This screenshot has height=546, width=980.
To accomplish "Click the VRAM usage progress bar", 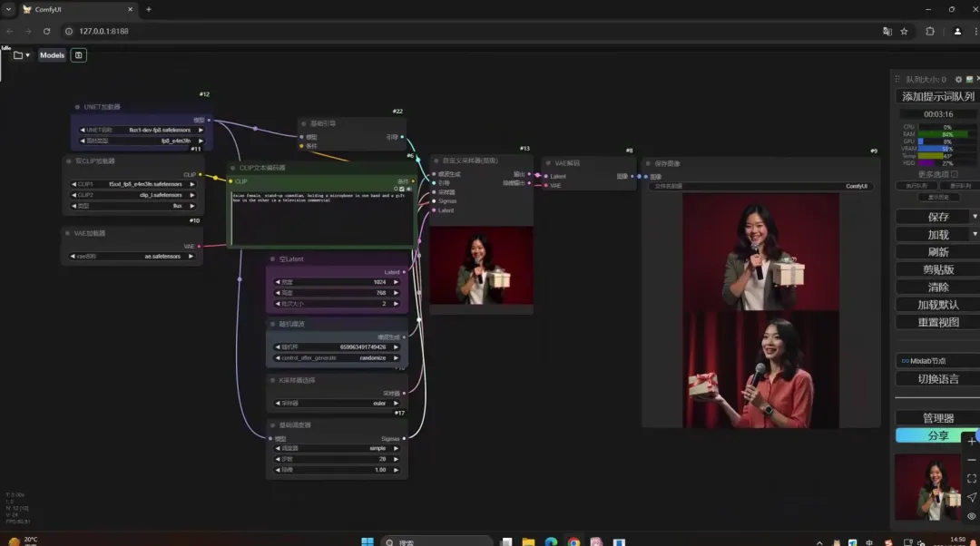I will pyautogui.click(x=943, y=149).
